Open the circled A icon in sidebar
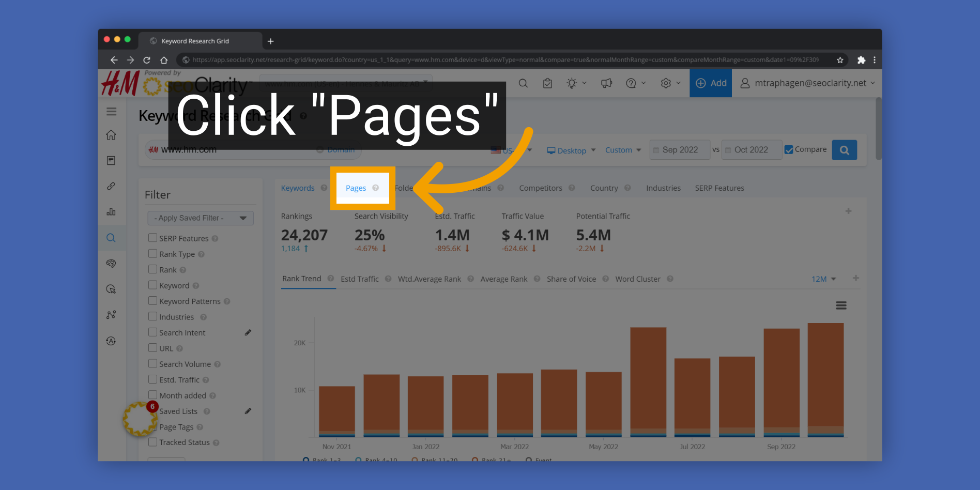 pos(111,341)
